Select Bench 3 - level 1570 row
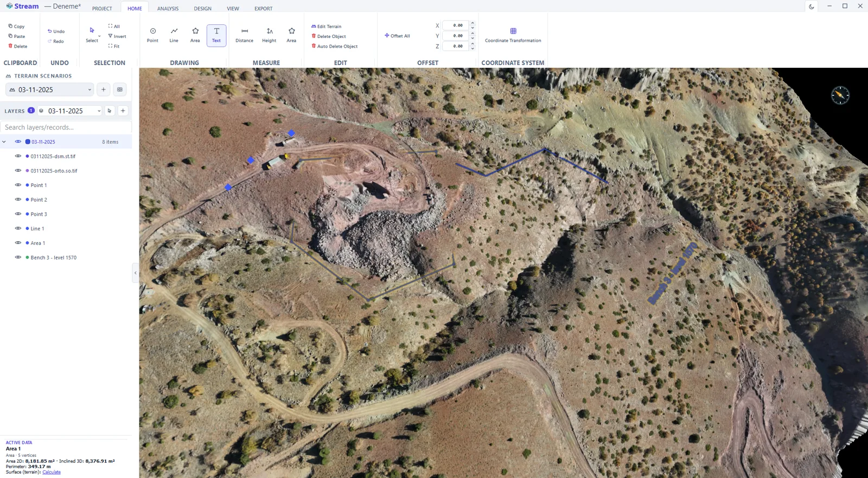This screenshot has height=478, width=868. (66, 257)
